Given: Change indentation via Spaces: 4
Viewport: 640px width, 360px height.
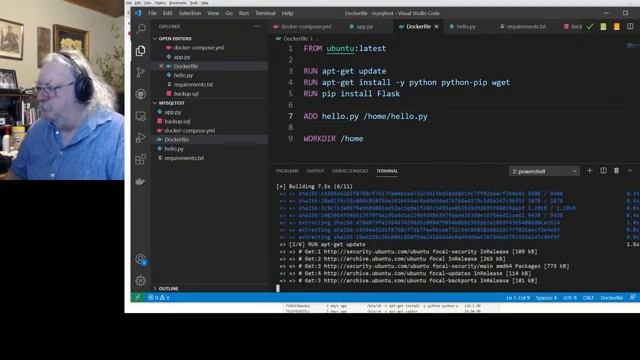Looking at the screenshot, I should pyautogui.click(x=546, y=298).
